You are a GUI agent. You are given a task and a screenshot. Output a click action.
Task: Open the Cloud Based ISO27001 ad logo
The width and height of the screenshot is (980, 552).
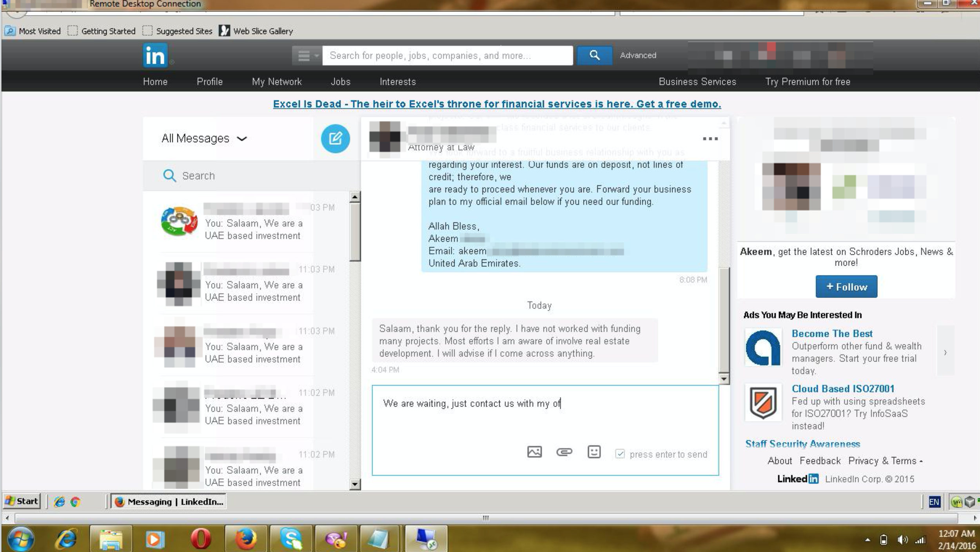(763, 403)
